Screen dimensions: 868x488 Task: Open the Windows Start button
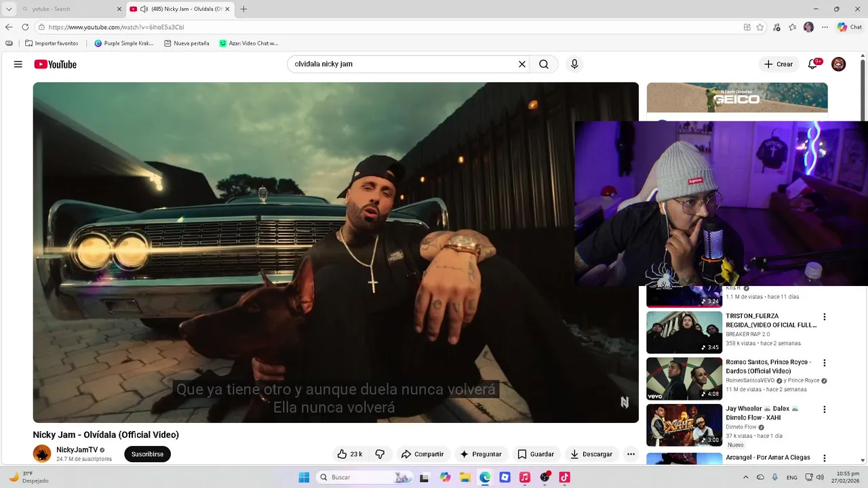[304, 477]
